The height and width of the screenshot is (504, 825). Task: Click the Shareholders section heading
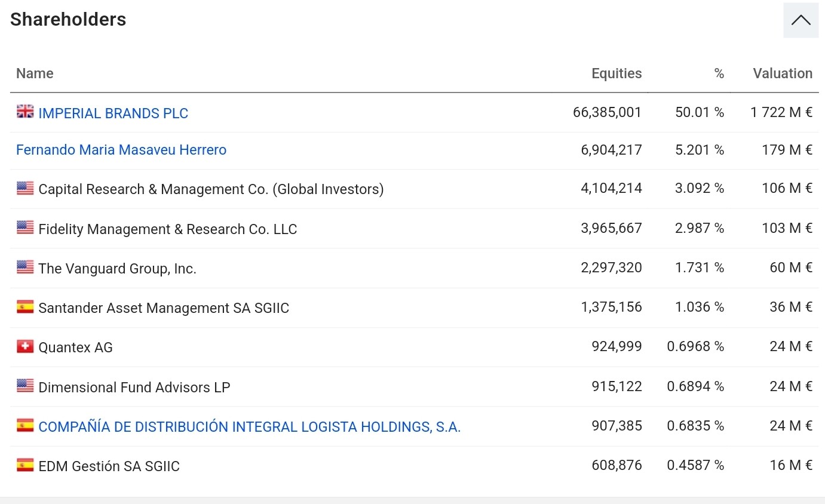[x=68, y=20]
